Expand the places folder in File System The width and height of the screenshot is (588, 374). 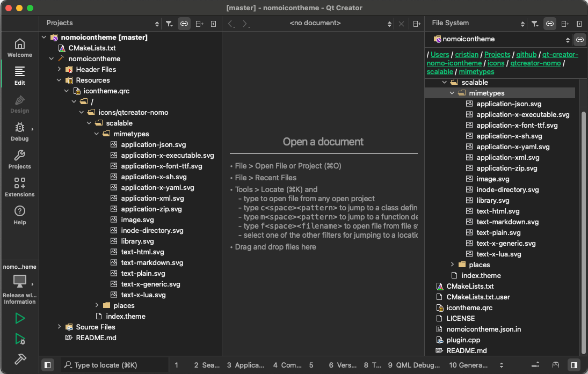(x=452, y=265)
